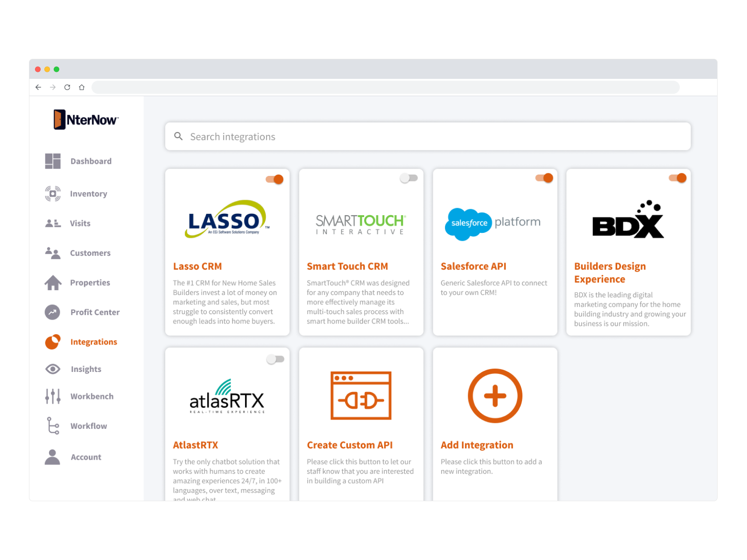Screen dimensions: 747x560
Task: Click the Add Integration plus circle icon
Action: (495, 396)
